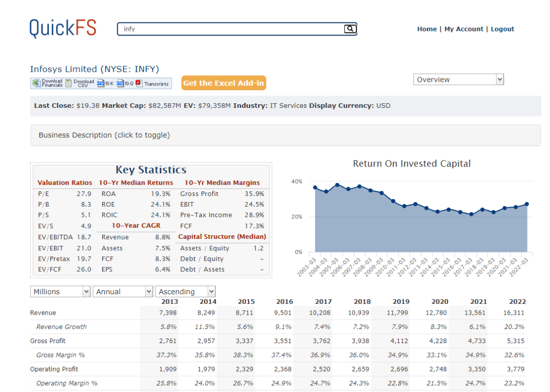Toggle the Business Description panel
Viewport: 550px width, 392px height.
(104, 135)
